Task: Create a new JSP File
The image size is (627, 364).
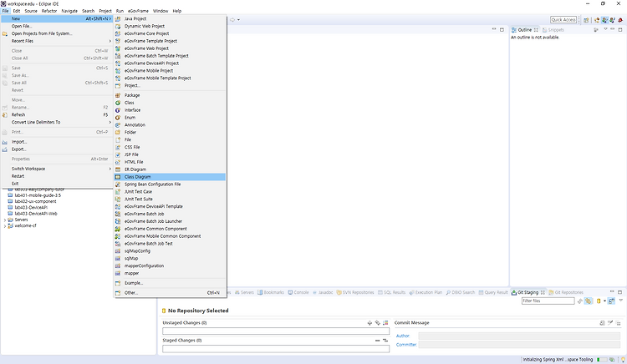Action: (170, 154)
